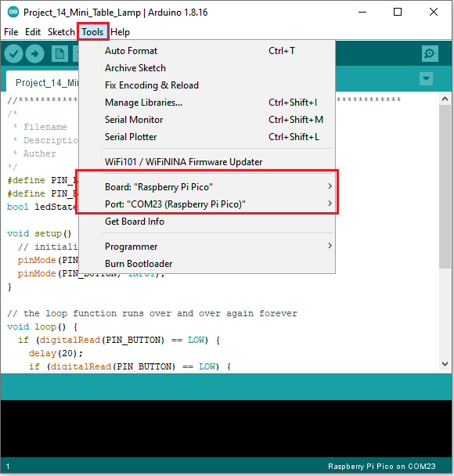Viewport: 454px width, 476px height.
Task: Open Serial Monitor magnifier icon in toolbar
Action: (430, 54)
